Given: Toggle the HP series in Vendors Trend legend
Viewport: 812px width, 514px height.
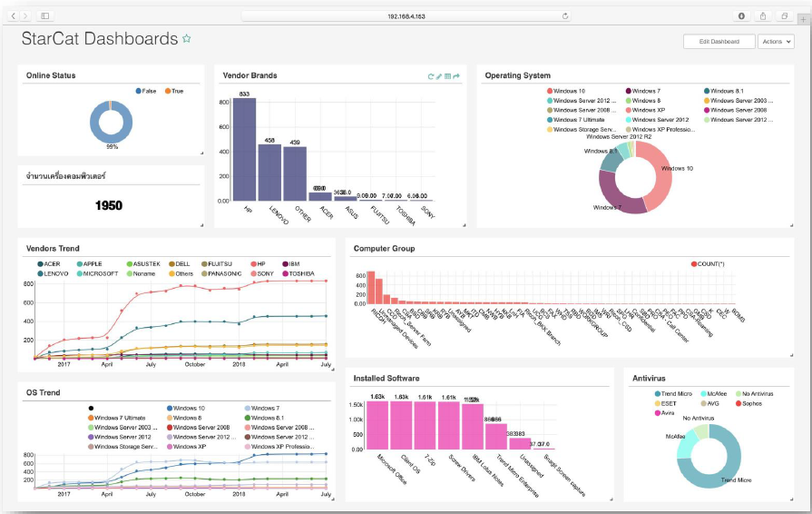Looking at the screenshot, I should click(258, 263).
